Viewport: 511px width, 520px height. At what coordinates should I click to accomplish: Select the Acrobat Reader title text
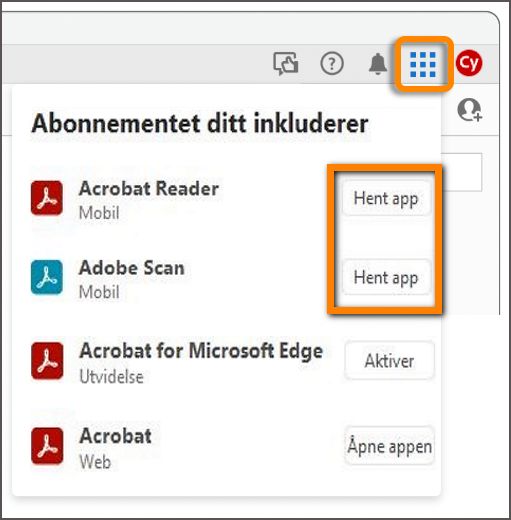[149, 189]
